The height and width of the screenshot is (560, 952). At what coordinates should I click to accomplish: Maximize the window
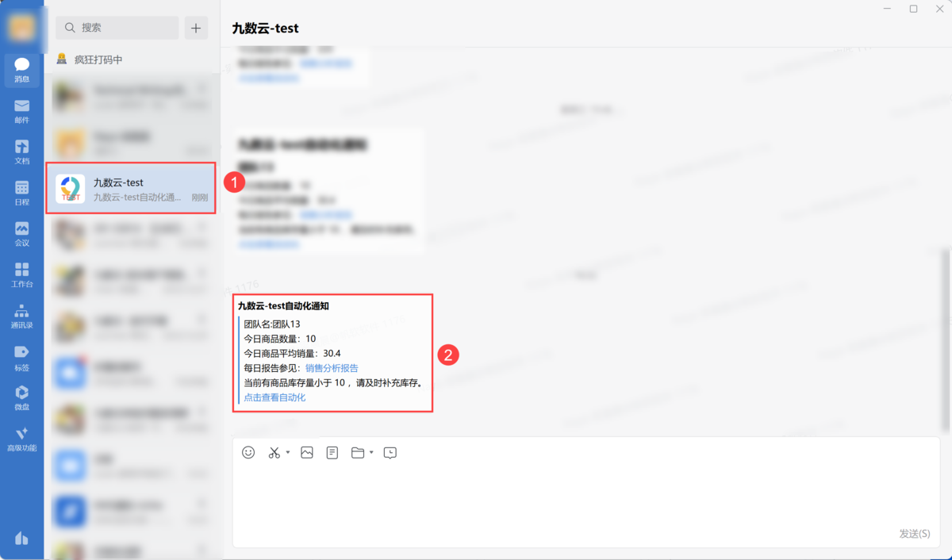tap(913, 9)
